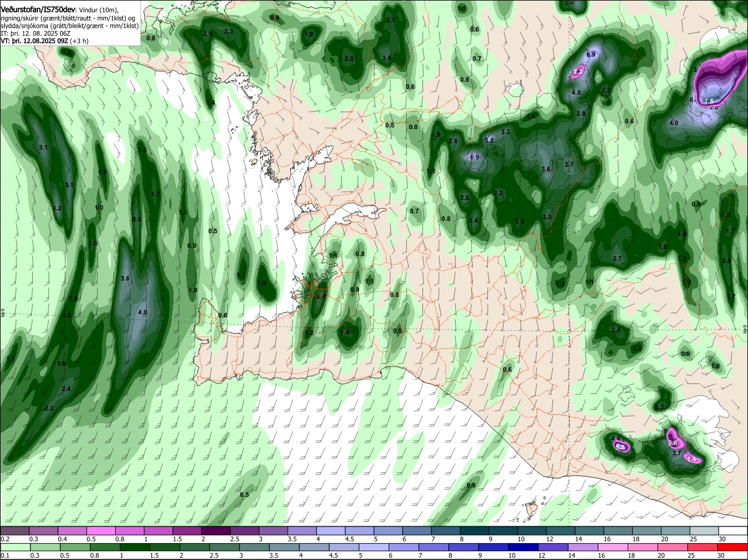The height and width of the screenshot is (560, 748).
Task: Pick the pale grey swatch between 25 and 30, upper legend
Action: (x=704, y=530)
